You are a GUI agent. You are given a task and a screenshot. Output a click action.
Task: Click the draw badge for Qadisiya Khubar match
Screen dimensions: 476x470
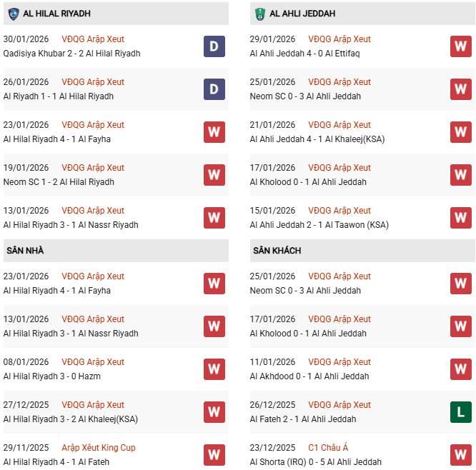click(x=214, y=46)
